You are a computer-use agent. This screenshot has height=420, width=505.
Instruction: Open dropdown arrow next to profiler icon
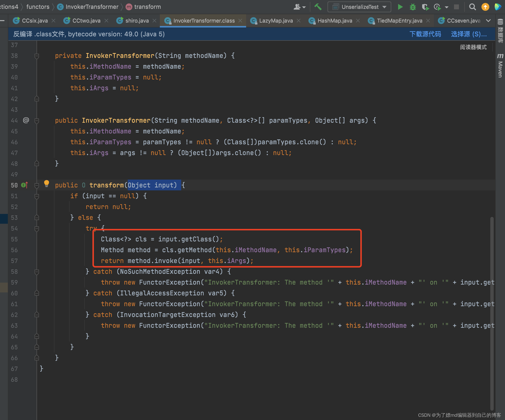point(447,7)
